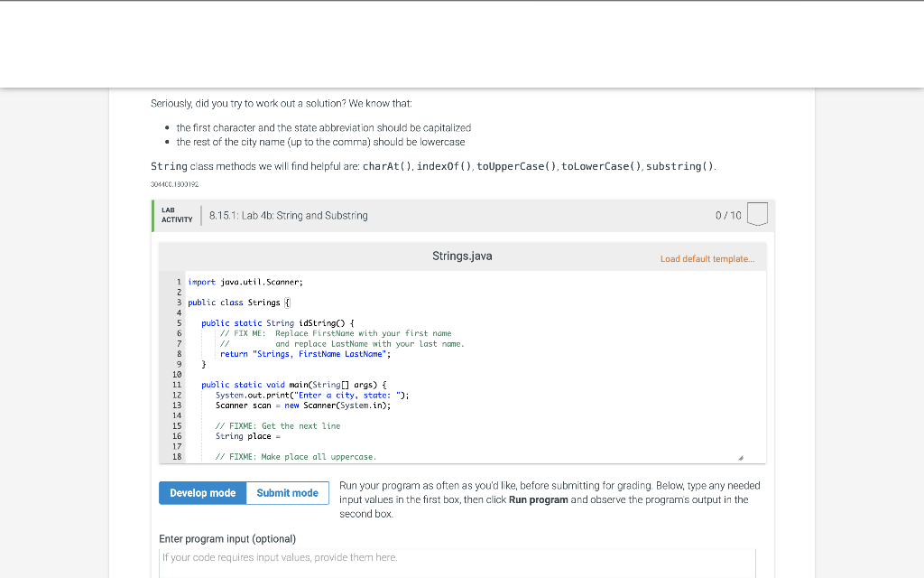
Task: Click the FIXME: Make place all uppercase comment
Action: tap(296, 456)
